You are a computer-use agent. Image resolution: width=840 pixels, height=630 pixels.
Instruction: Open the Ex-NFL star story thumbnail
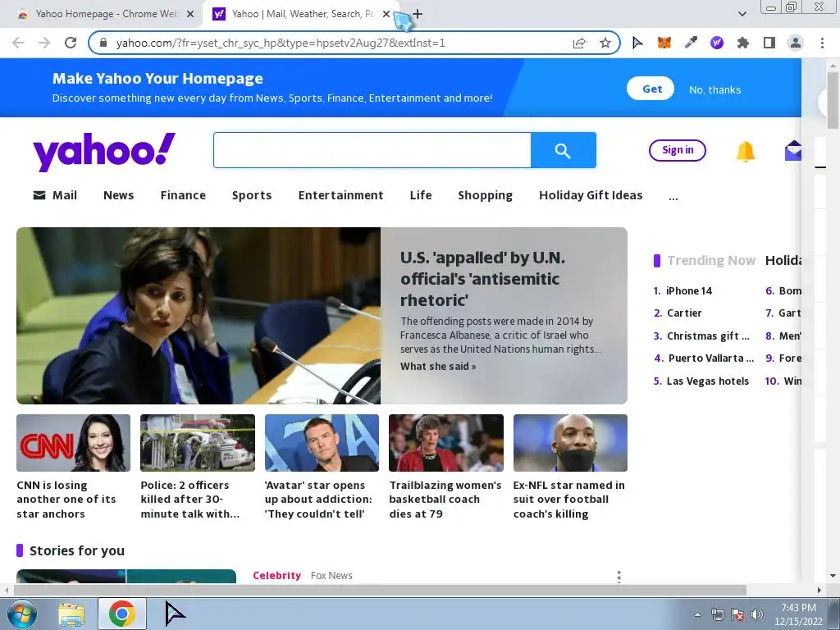570,442
